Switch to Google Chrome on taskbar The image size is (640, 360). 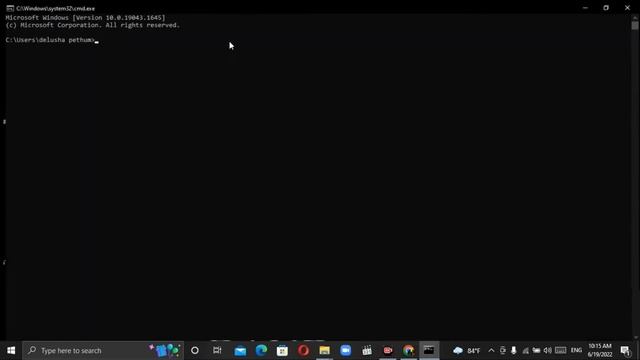tap(409, 351)
